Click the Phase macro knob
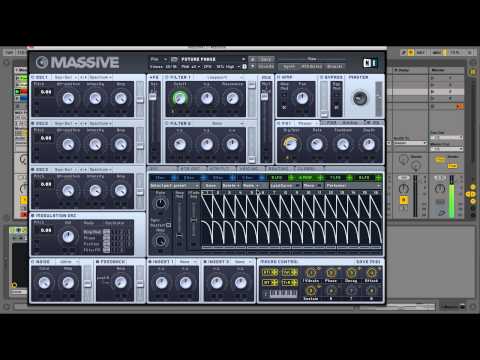This screenshot has width=480, height=360. pos(331,273)
